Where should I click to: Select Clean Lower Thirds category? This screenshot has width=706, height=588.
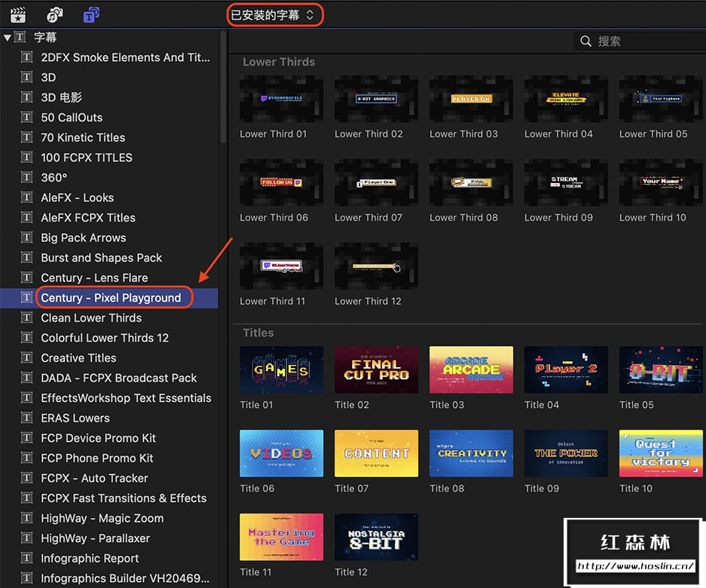point(109,318)
